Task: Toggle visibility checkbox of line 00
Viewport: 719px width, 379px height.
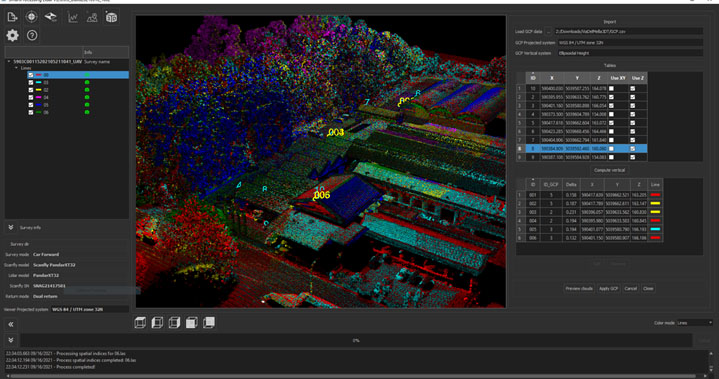Action: click(x=31, y=75)
